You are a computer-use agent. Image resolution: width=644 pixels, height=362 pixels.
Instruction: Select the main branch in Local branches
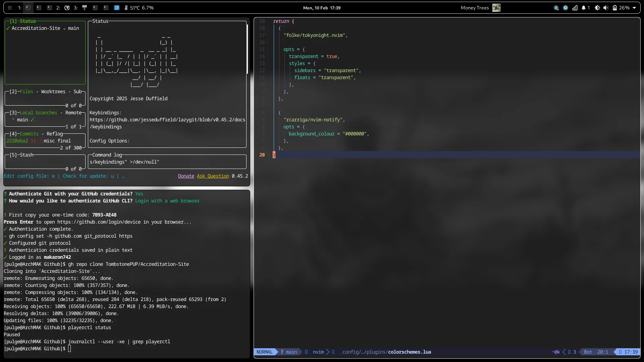coord(22,120)
